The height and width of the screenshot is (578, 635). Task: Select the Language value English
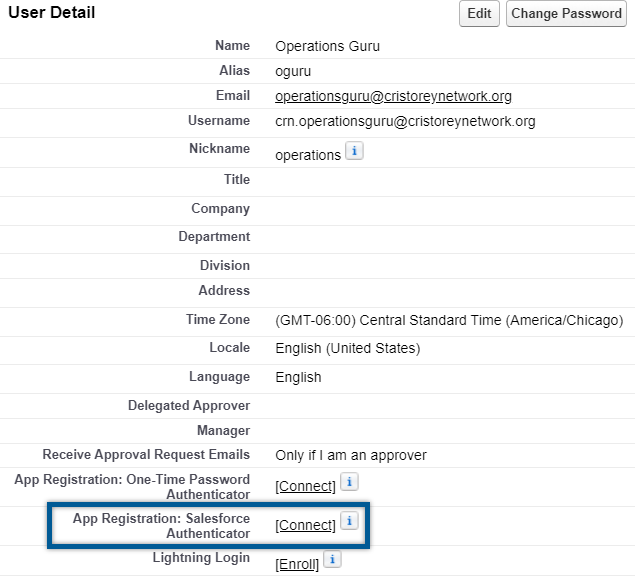pyautogui.click(x=298, y=377)
